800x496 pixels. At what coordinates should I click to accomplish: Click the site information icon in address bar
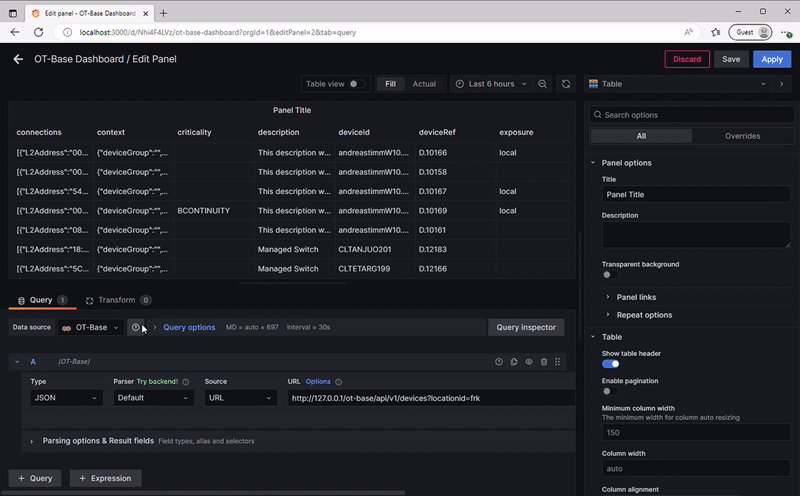[x=67, y=32]
